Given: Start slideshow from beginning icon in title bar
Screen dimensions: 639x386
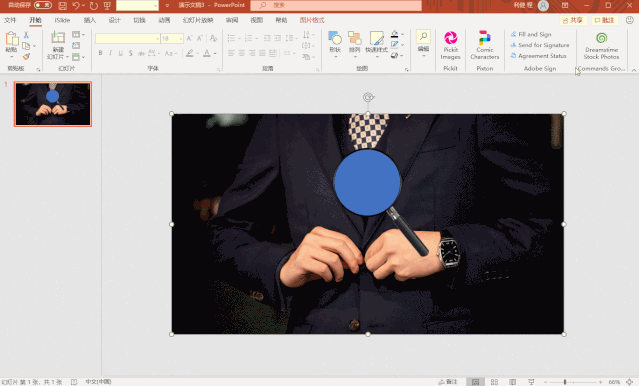Looking at the screenshot, I should pyautogui.click(x=107, y=6).
